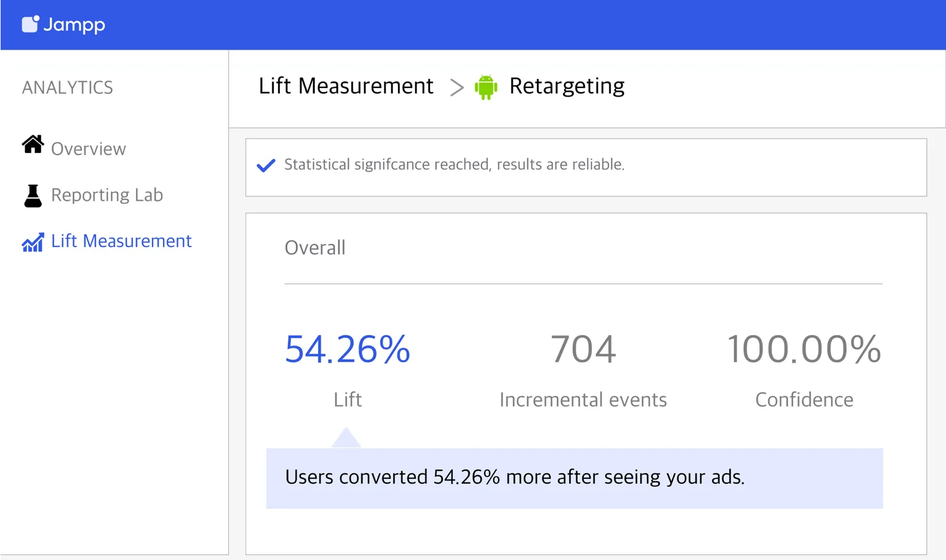The image size is (946, 560).
Task: Switch to Reporting Lab
Action: [108, 195]
